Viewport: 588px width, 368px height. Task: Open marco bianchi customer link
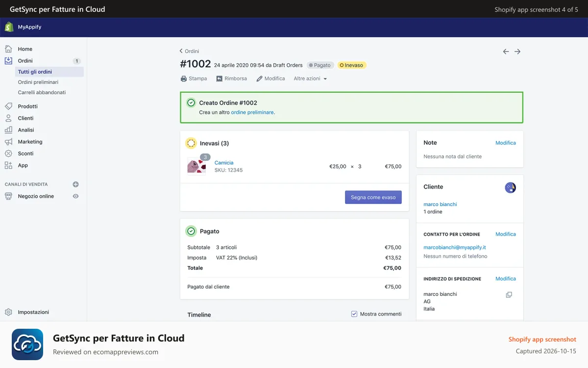pyautogui.click(x=440, y=204)
